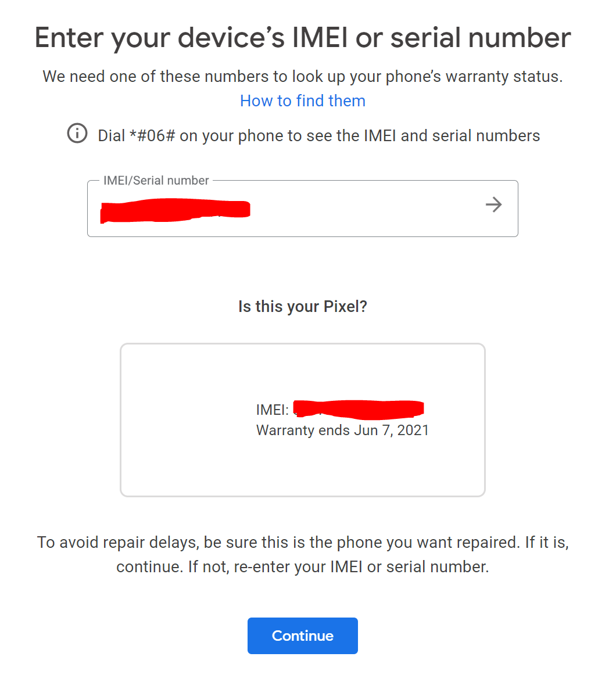This screenshot has width=616, height=689.
Task: Follow the help link about finding numbers
Action: [302, 101]
